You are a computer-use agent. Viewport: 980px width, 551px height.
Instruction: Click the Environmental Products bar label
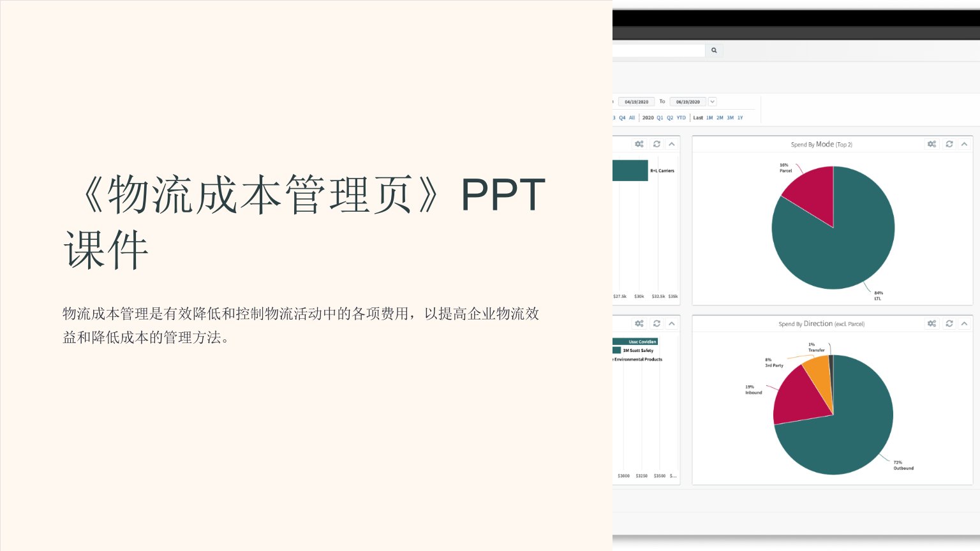click(x=638, y=360)
